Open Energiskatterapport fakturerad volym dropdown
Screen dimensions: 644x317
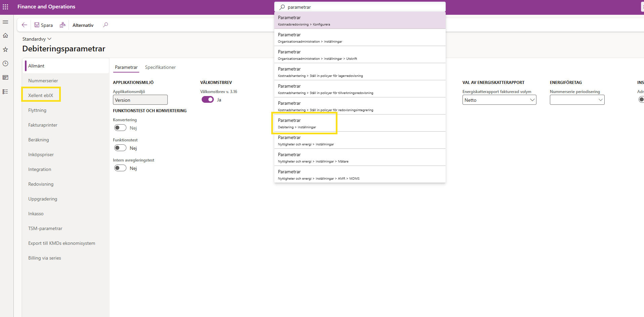pos(499,100)
